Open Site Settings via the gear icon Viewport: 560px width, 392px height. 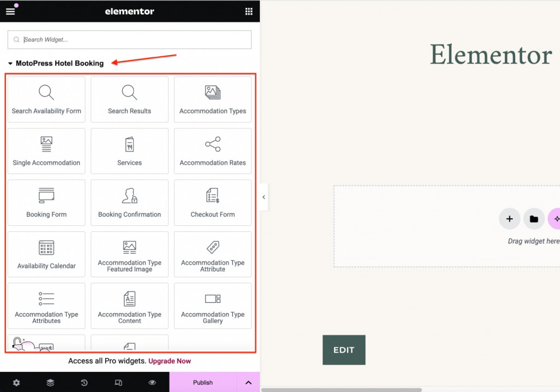tap(16, 383)
